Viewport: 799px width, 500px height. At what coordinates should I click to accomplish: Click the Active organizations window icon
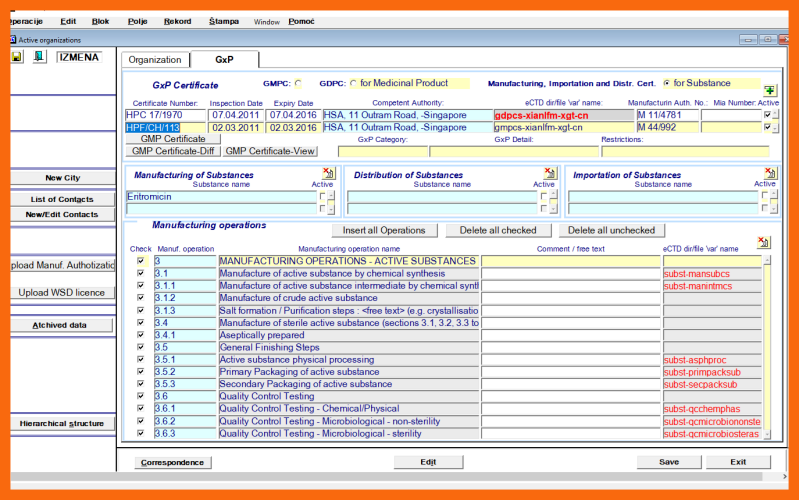click(x=12, y=39)
